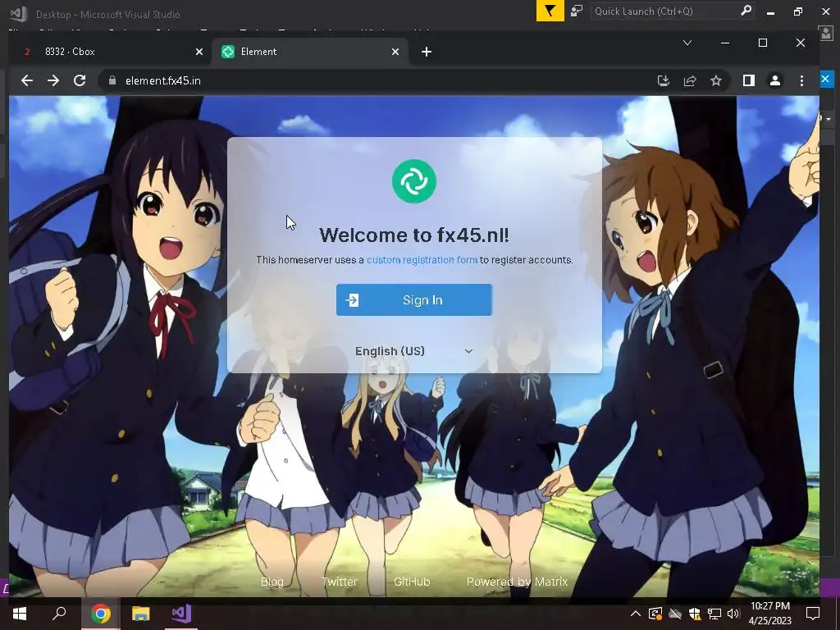This screenshot has height=630, width=840.
Task: Open File Explorer from the taskbar
Action: pyautogui.click(x=141, y=614)
